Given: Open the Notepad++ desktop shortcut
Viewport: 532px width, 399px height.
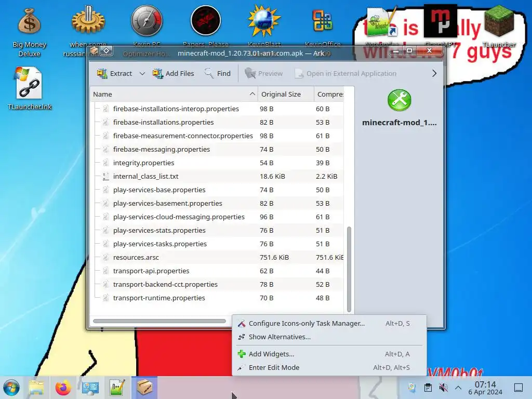Looking at the screenshot, I should [x=382, y=22].
